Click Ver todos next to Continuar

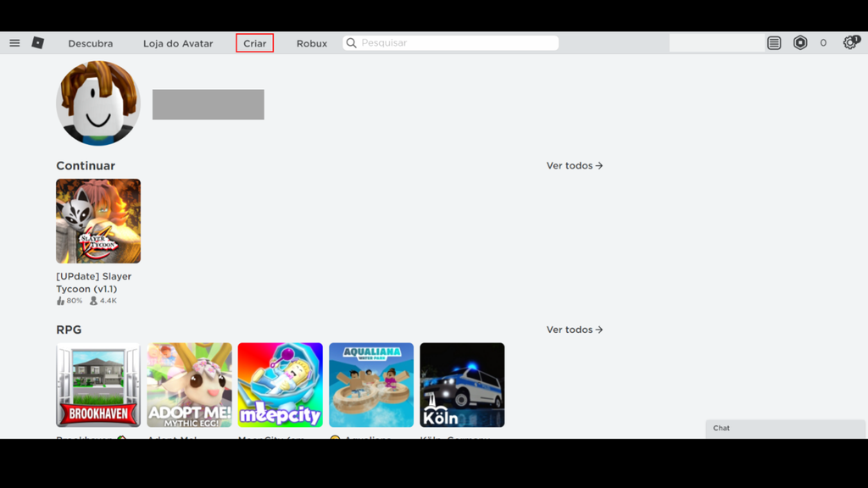pyautogui.click(x=575, y=165)
